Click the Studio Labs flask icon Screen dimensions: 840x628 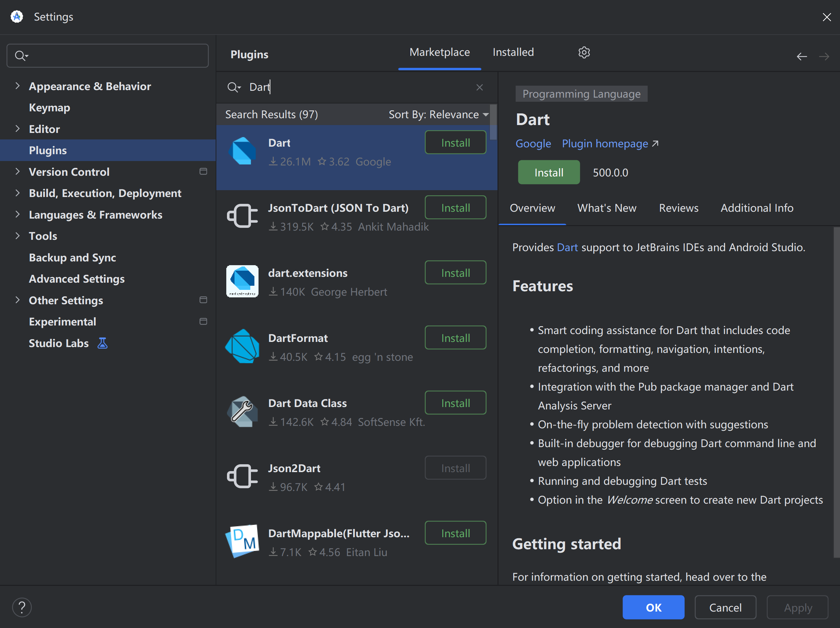coord(103,343)
